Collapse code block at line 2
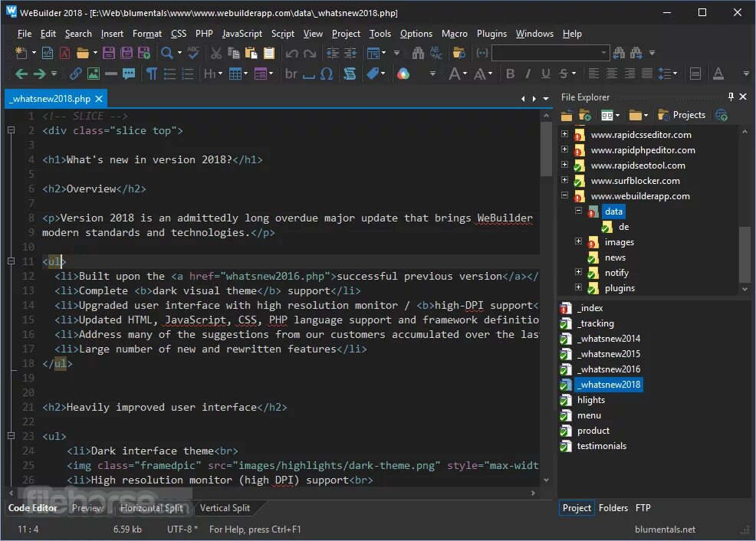 click(x=11, y=130)
